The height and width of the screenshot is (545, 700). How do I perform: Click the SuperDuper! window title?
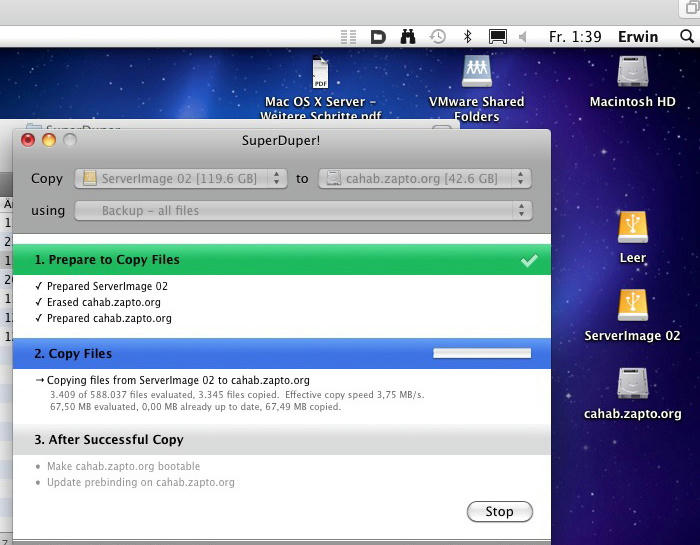tap(281, 141)
